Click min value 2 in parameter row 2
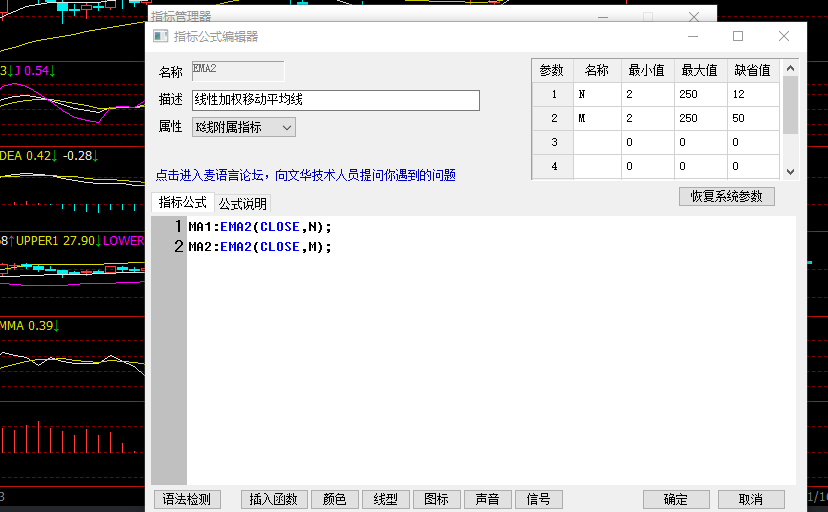This screenshot has width=828, height=512. [x=648, y=118]
